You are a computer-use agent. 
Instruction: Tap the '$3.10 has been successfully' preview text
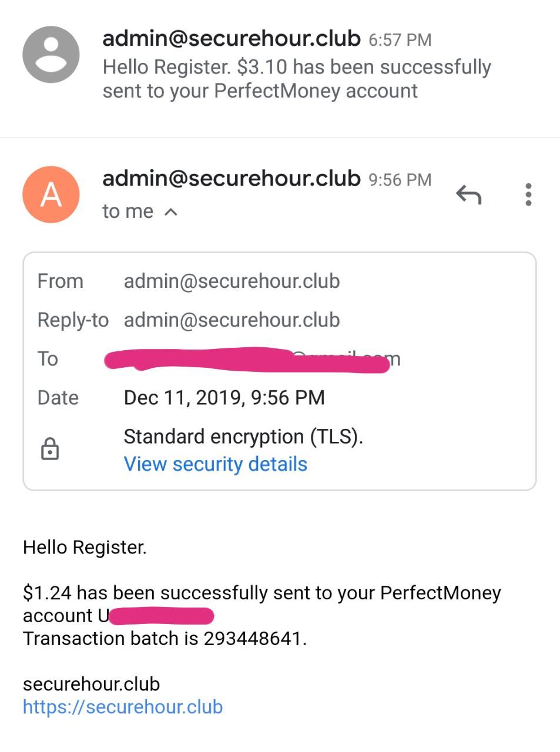pyautogui.click(x=364, y=67)
